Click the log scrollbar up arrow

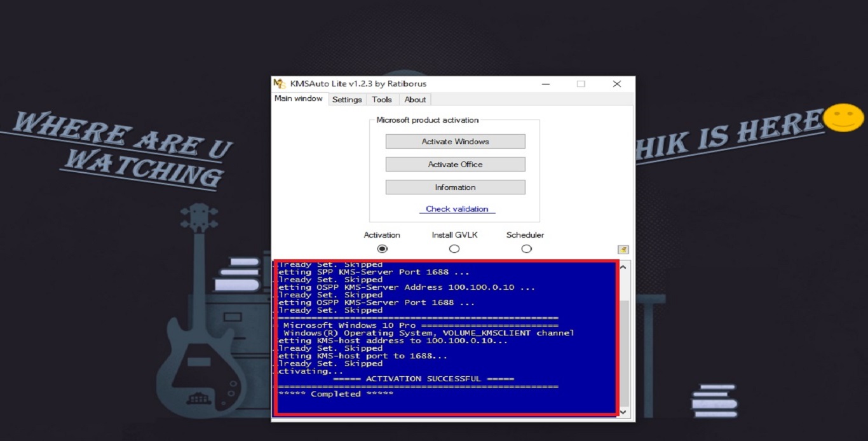coord(623,268)
